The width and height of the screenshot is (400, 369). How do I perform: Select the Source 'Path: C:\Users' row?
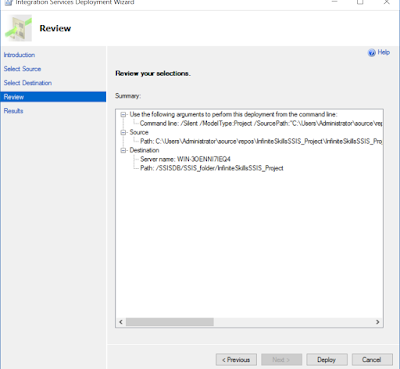click(x=261, y=141)
